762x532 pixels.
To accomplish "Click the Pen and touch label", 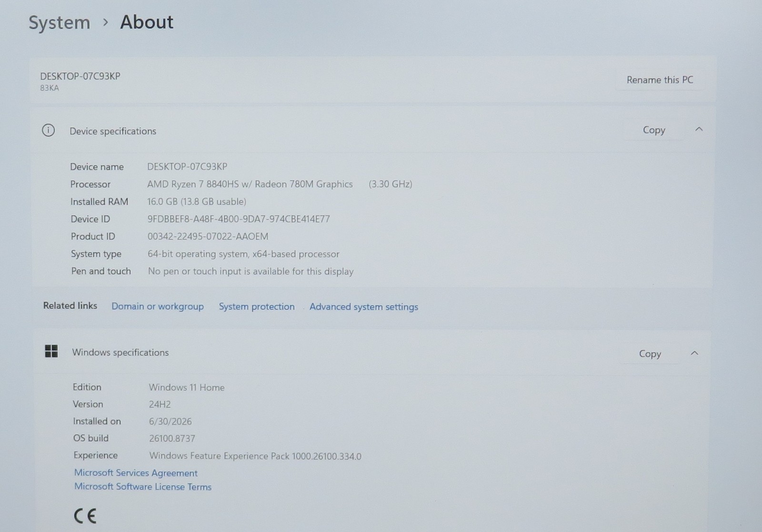I will click(101, 271).
